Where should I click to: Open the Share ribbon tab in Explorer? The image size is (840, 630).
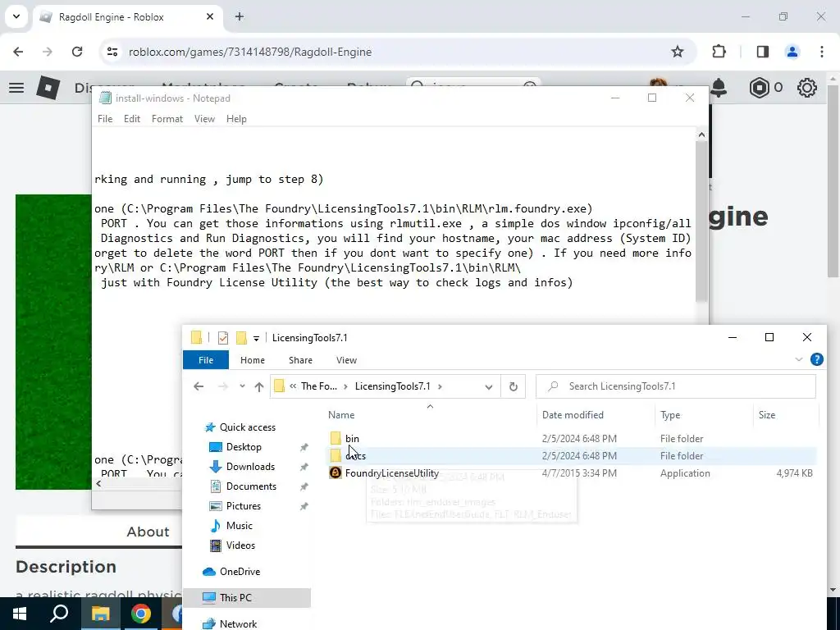[x=300, y=360]
